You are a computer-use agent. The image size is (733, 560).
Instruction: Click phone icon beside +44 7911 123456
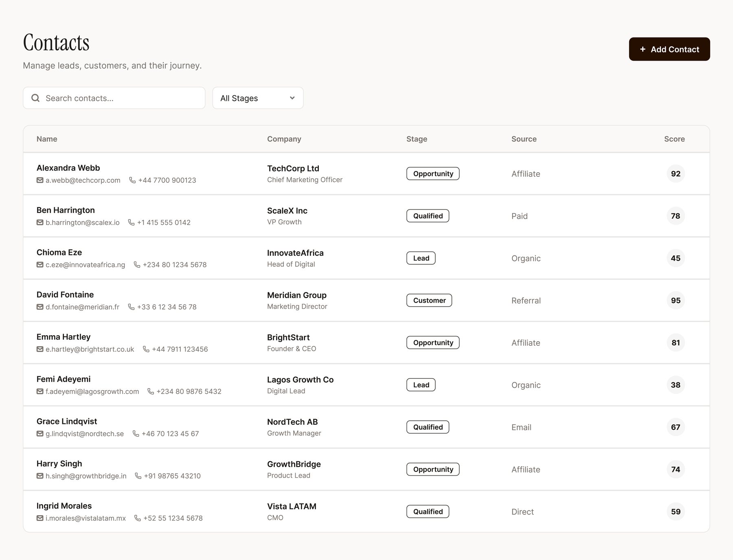(146, 349)
